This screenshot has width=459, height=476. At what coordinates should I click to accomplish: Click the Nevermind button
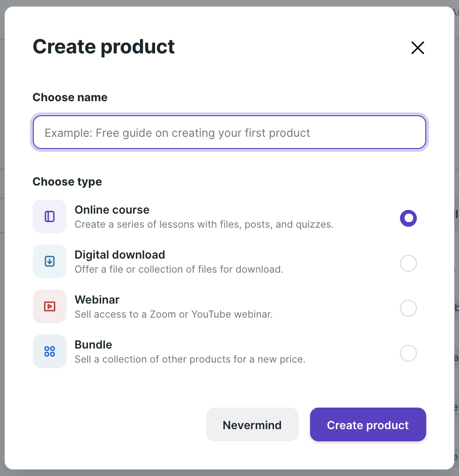click(252, 424)
